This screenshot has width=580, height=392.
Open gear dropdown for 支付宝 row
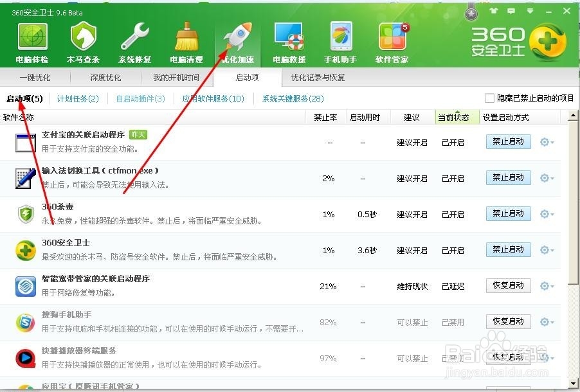547,142
